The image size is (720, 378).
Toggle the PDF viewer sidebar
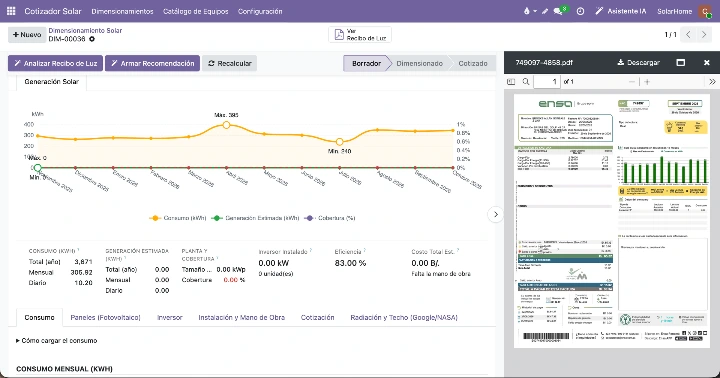pos(511,82)
